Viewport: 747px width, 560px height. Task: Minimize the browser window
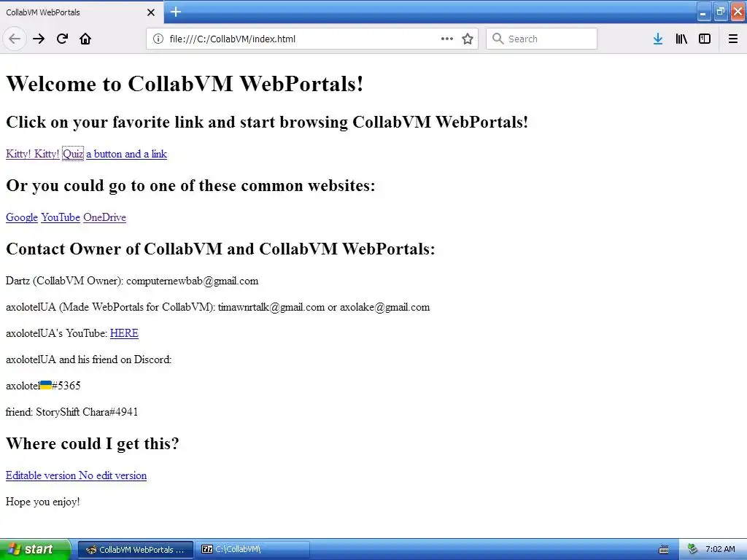coord(703,12)
